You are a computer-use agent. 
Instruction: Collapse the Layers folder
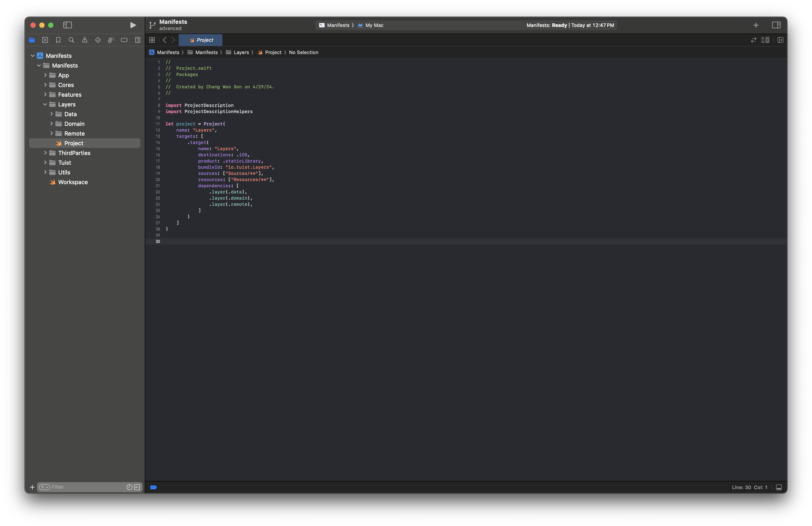[45, 104]
